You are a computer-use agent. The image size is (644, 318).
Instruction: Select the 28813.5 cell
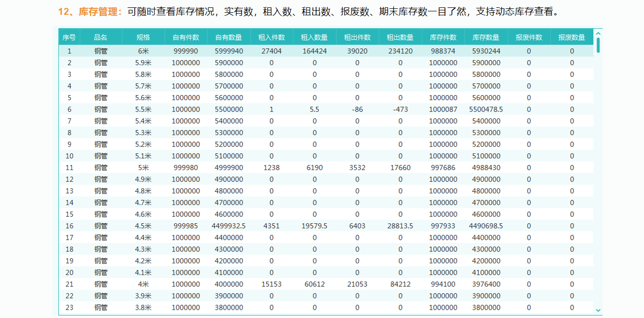pos(400,226)
